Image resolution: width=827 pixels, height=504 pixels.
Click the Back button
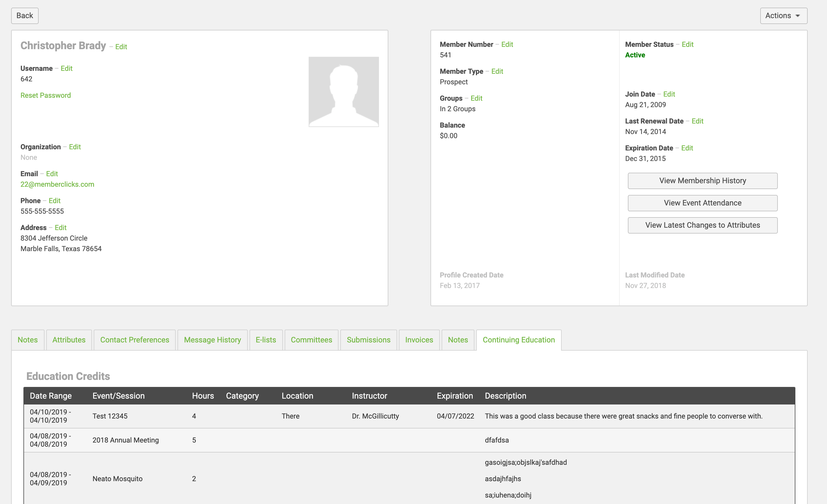[25, 16]
